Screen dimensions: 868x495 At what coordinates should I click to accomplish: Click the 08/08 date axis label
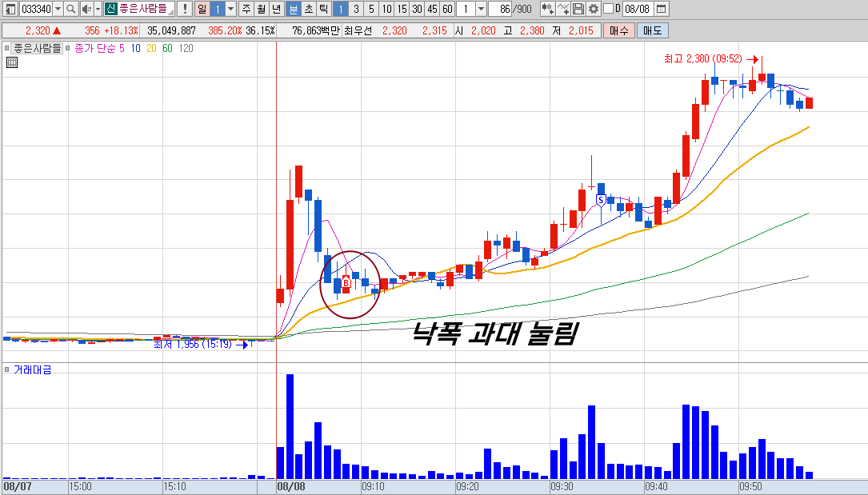pos(291,487)
